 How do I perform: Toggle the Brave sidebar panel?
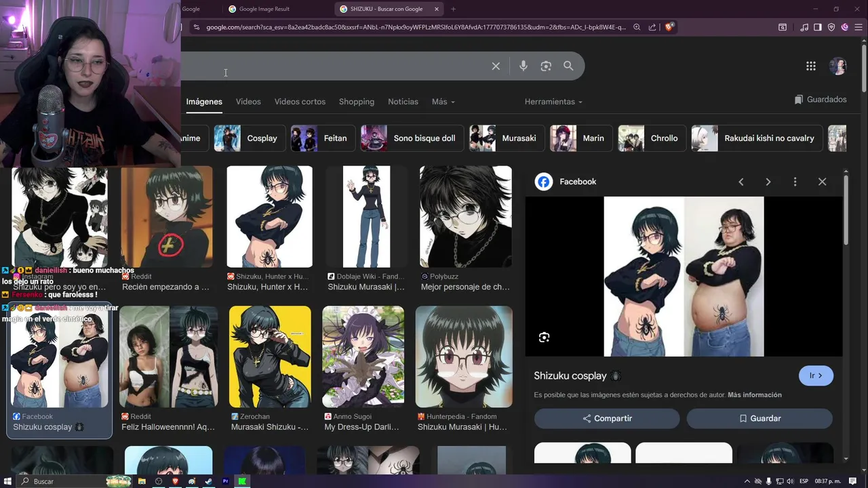click(x=818, y=27)
